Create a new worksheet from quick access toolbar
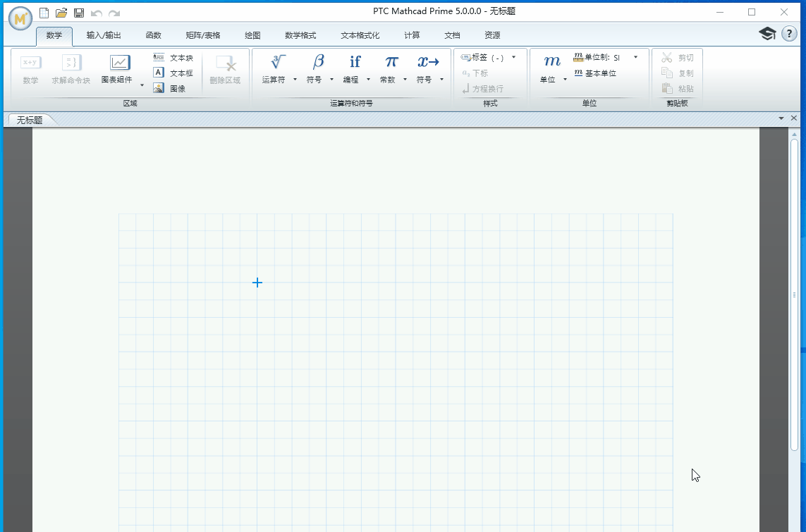The width and height of the screenshot is (806, 532). tap(44, 13)
